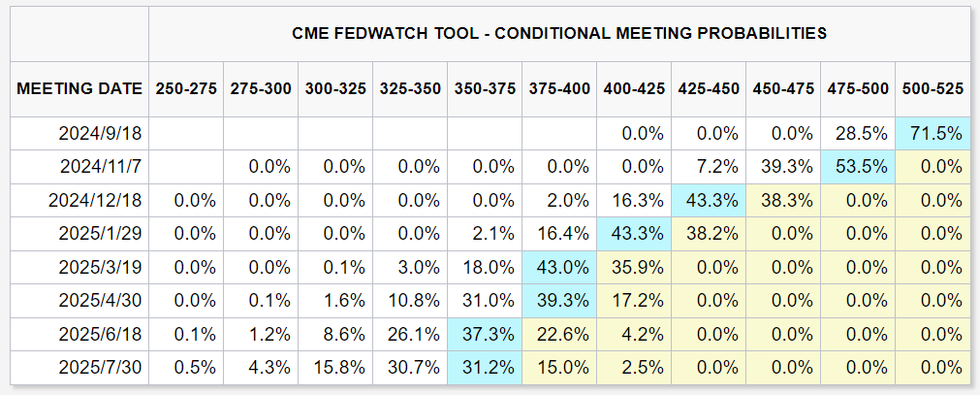Click the 375-400 column header
The width and height of the screenshot is (980, 395).
559,88
